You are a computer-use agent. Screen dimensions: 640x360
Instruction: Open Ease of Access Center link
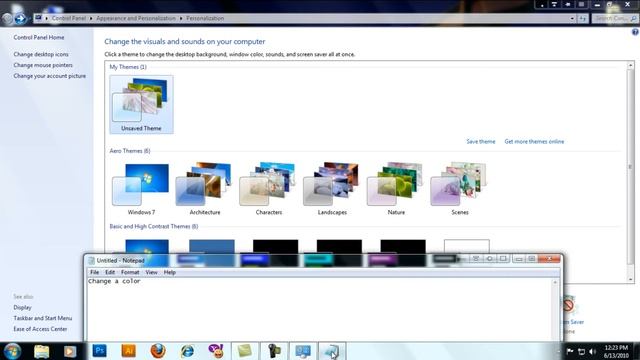click(x=40, y=329)
